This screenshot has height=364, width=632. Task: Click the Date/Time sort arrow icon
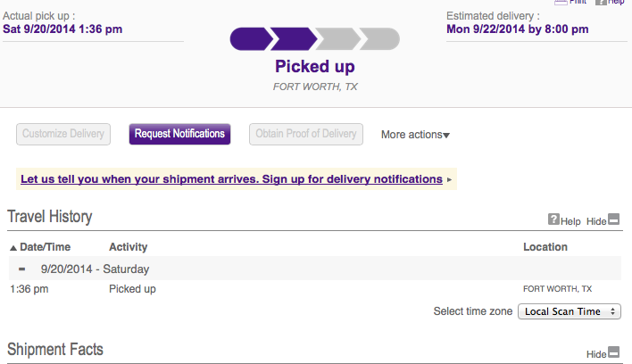pyautogui.click(x=13, y=247)
